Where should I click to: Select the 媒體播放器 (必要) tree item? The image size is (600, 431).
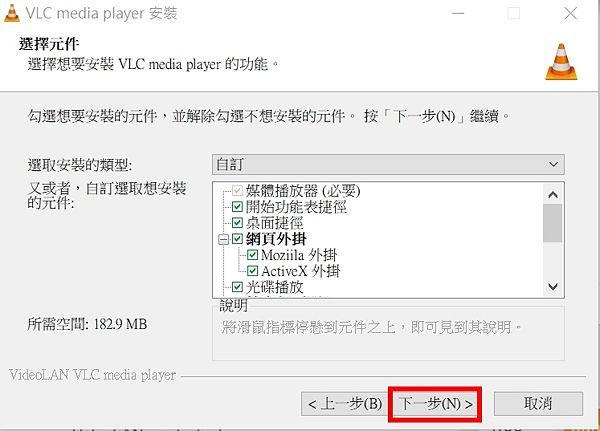point(303,191)
